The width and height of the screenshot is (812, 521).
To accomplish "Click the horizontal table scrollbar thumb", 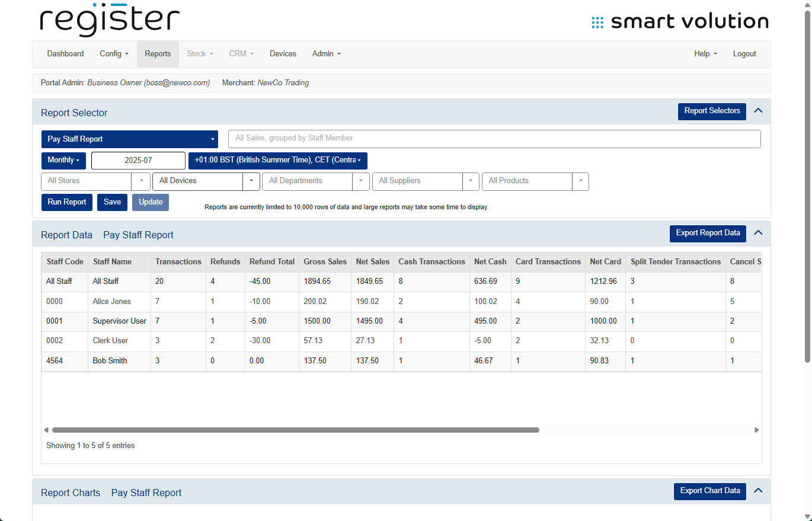I will coord(296,430).
